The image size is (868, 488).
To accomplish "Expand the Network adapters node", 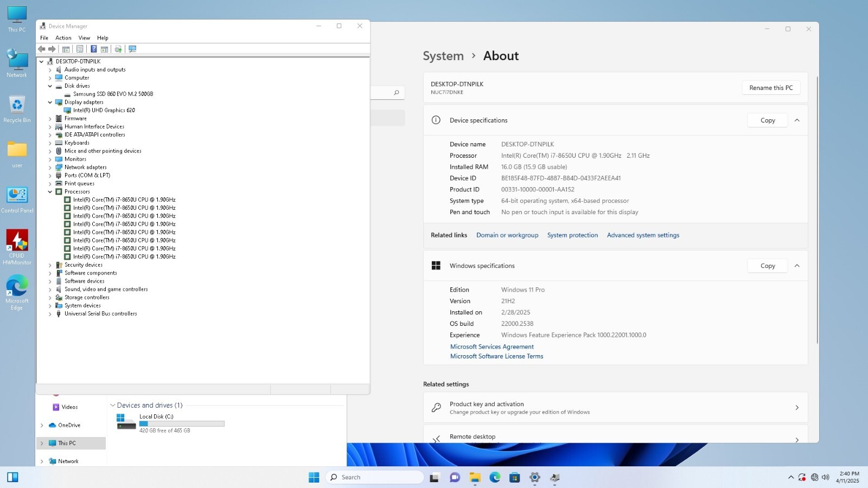I will click(x=50, y=168).
